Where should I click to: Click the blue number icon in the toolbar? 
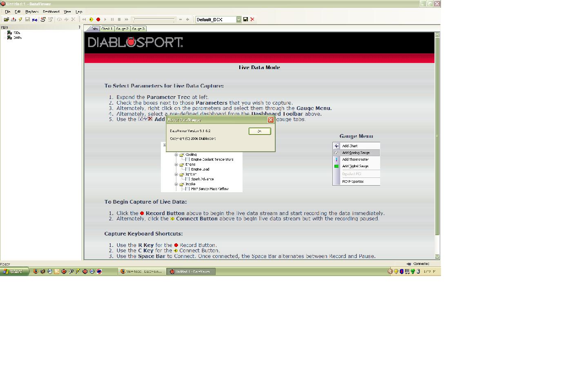(35, 20)
